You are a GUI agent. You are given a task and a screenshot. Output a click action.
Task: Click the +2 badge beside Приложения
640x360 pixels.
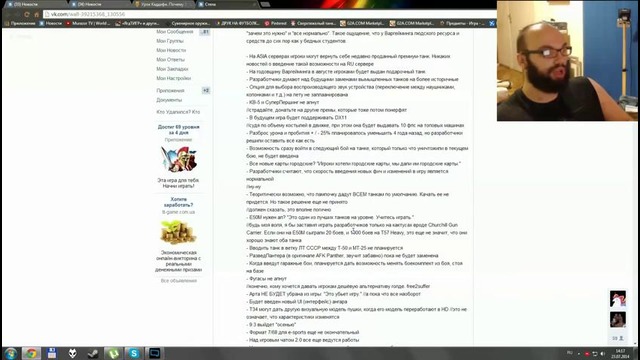point(206,90)
